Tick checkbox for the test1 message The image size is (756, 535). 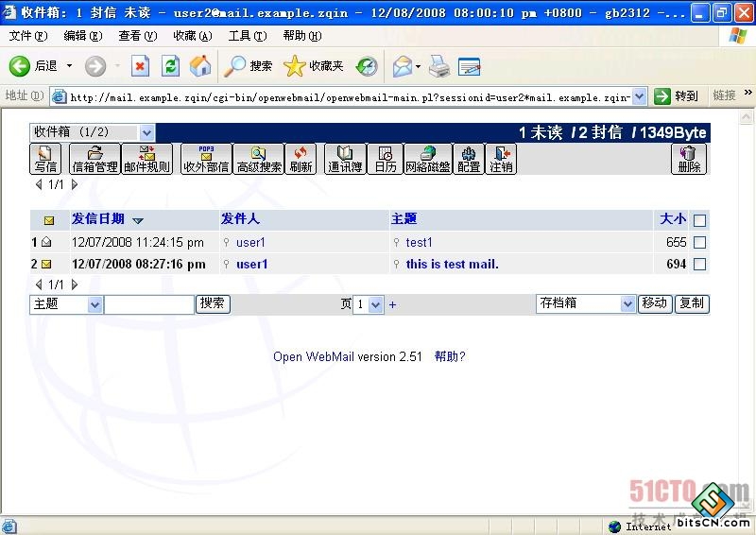(x=699, y=242)
